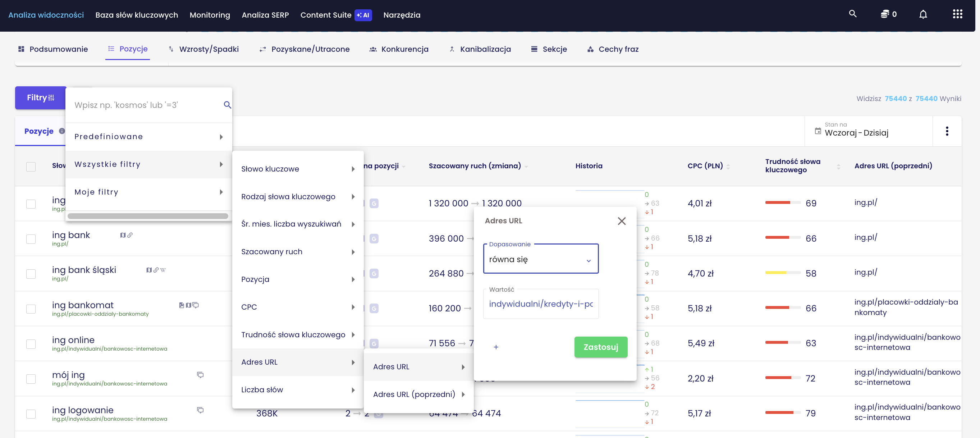Click the Filtry sliders button

click(41, 98)
